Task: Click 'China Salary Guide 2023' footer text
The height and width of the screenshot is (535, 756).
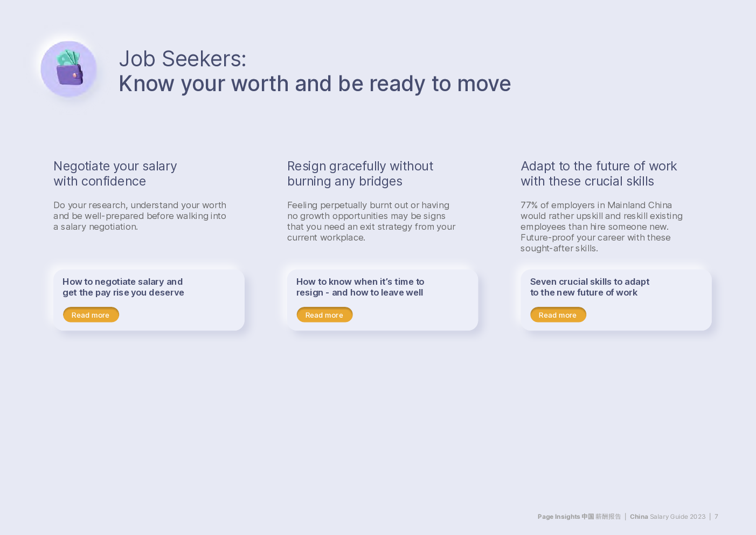Action: pyautogui.click(x=668, y=517)
